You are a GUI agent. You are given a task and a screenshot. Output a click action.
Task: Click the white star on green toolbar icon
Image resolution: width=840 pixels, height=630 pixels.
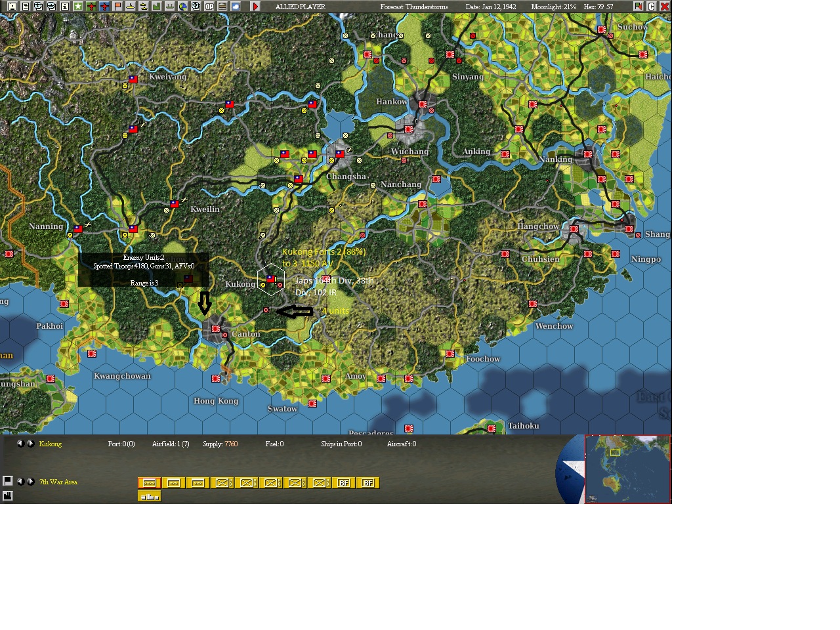pyautogui.click(x=78, y=7)
